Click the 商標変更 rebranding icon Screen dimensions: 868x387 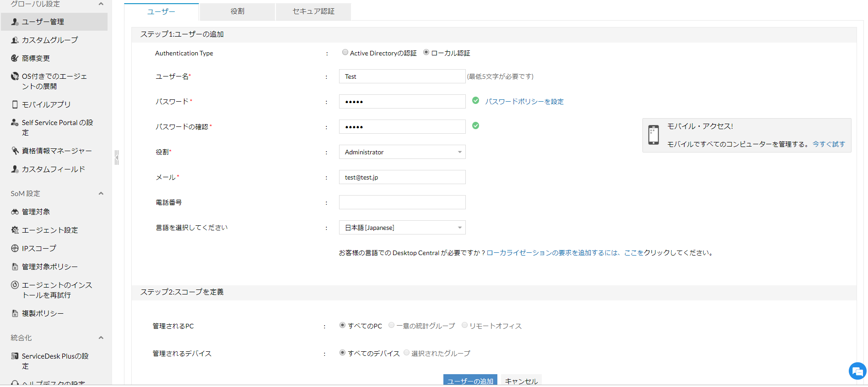15,58
